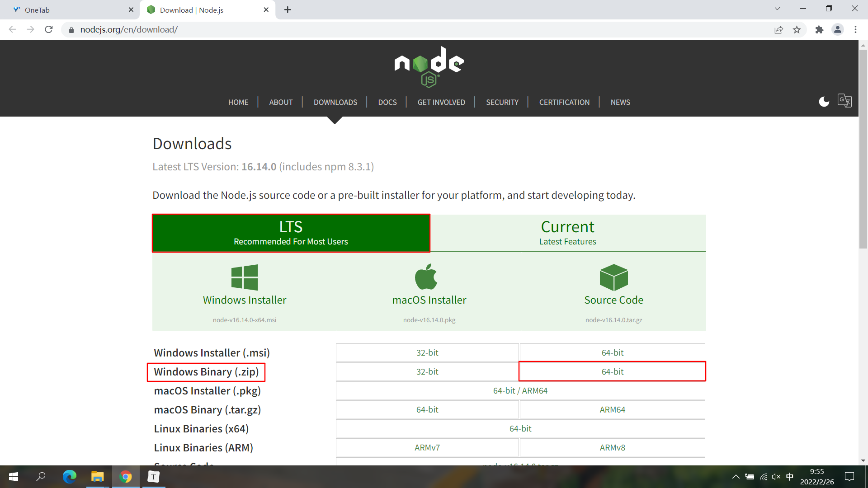
Task: Open the language translation icon
Action: (844, 101)
